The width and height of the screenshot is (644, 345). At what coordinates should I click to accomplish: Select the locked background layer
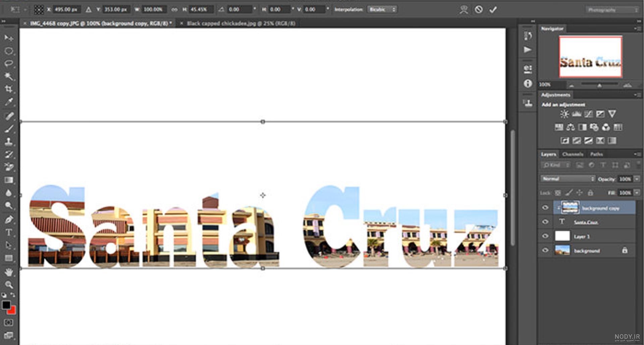587,250
